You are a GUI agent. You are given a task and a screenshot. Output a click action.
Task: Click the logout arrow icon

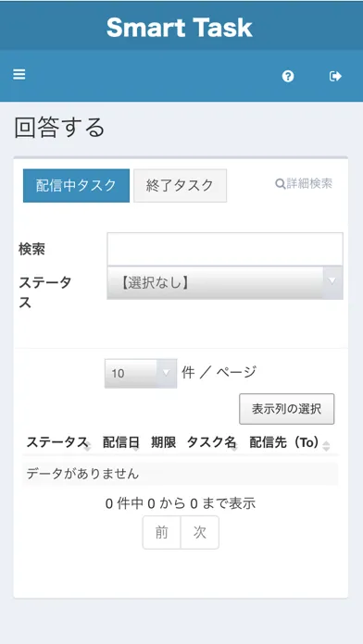click(x=335, y=76)
